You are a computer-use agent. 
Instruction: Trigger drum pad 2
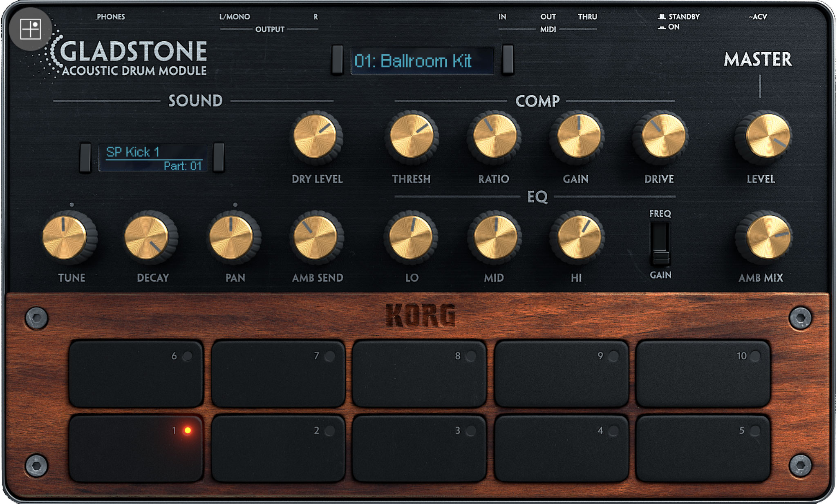click(x=278, y=448)
